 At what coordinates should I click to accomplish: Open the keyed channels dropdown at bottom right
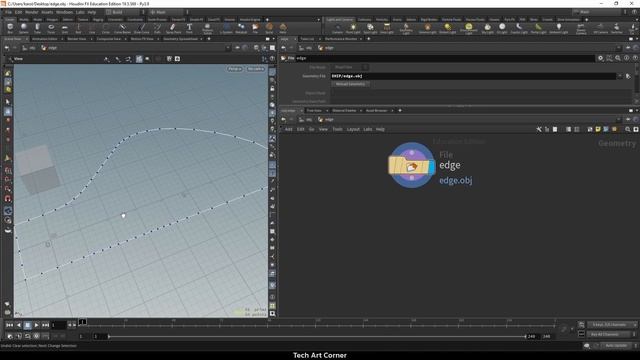(x=611, y=325)
